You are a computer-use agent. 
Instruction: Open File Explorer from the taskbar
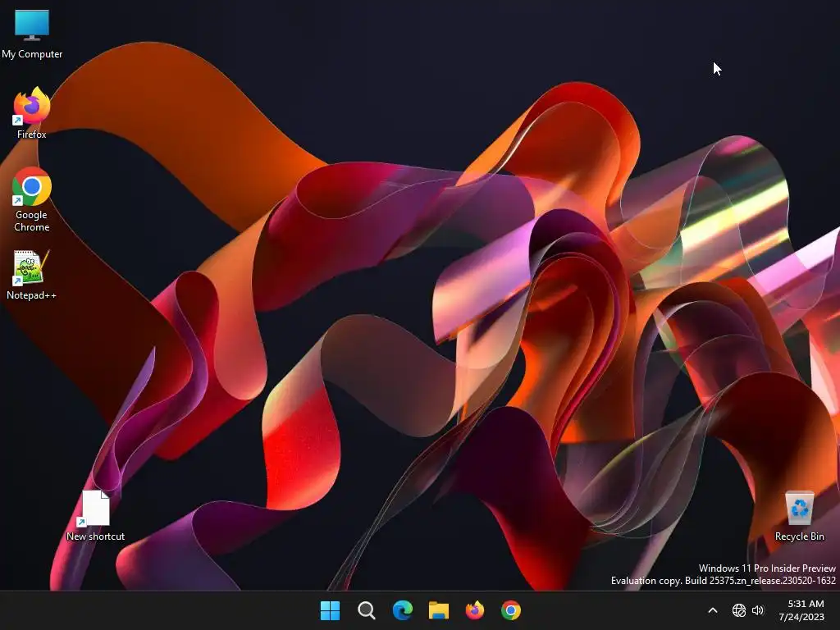(x=439, y=610)
